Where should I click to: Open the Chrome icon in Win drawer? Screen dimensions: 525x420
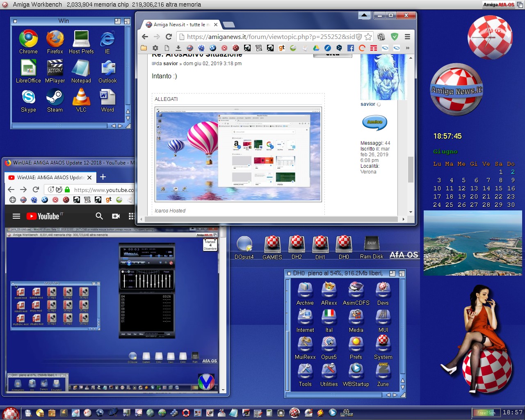pyautogui.click(x=28, y=39)
